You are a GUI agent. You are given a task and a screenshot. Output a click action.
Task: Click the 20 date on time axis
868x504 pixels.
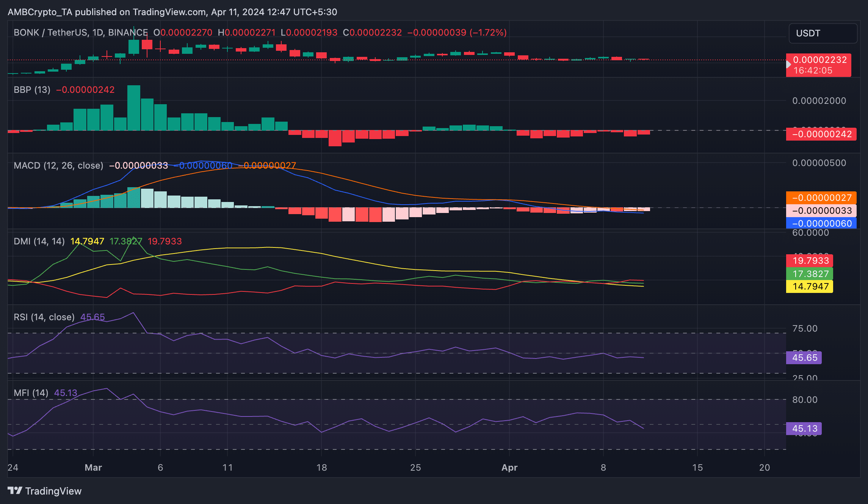765,468
